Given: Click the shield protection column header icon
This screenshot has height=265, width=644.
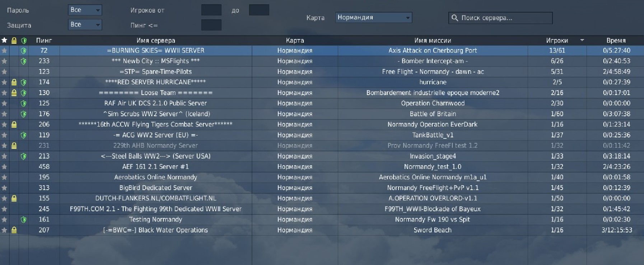Looking at the screenshot, I should pyautogui.click(x=24, y=41).
